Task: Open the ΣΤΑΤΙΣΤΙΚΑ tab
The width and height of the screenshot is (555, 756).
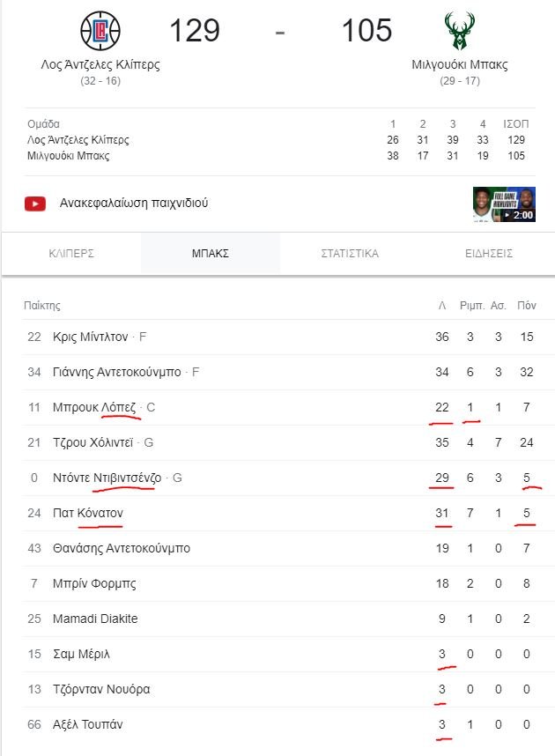Action: (x=350, y=254)
